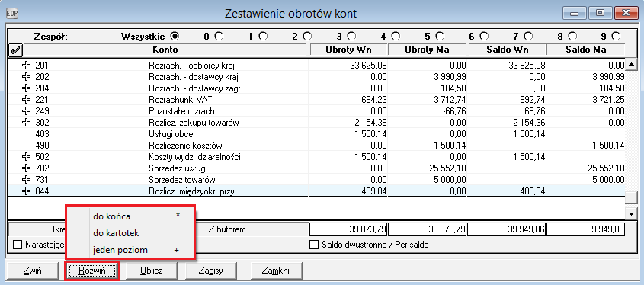Click the total Saldo Ma field 39 949,06
644x285 pixels.
[586, 229]
